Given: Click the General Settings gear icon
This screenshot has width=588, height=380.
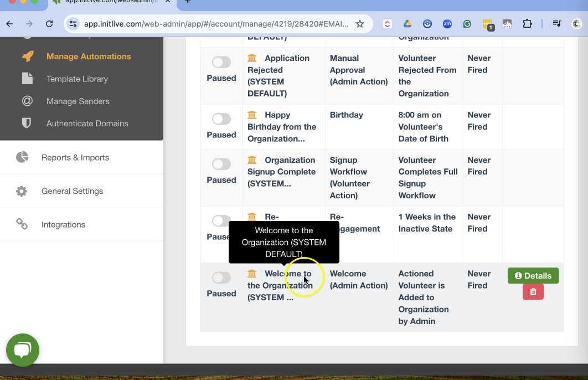Looking at the screenshot, I should pyautogui.click(x=22, y=191).
